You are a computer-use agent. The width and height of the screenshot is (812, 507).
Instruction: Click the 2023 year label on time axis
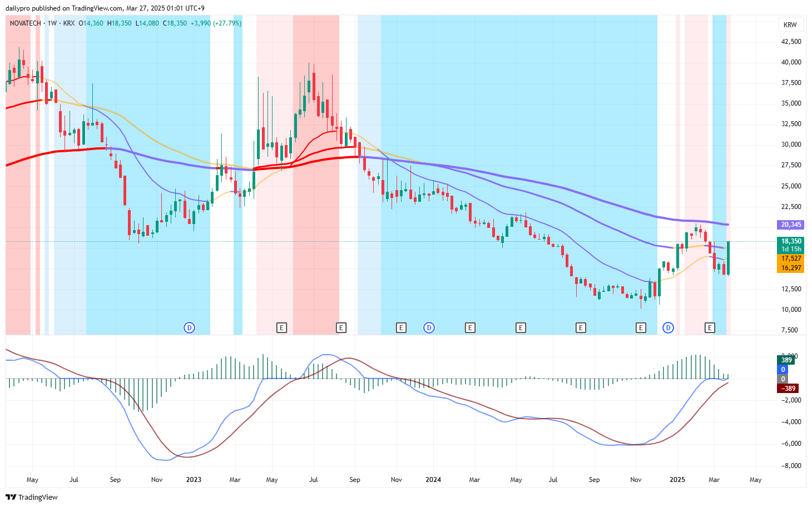click(194, 480)
